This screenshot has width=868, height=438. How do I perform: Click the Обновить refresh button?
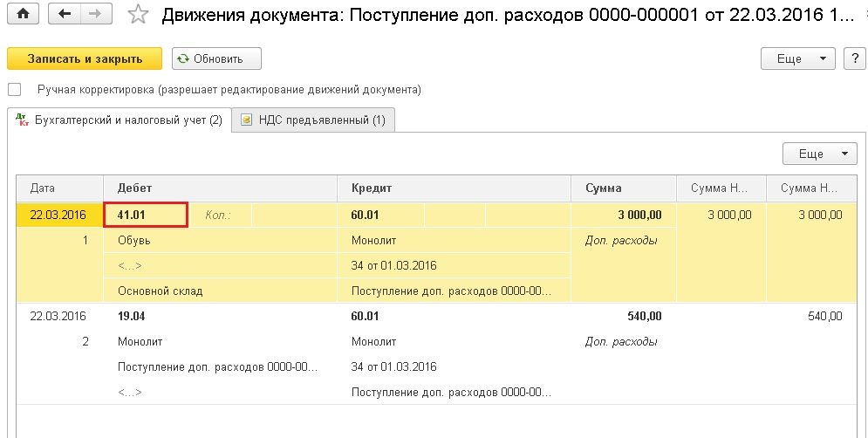point(216,58)
